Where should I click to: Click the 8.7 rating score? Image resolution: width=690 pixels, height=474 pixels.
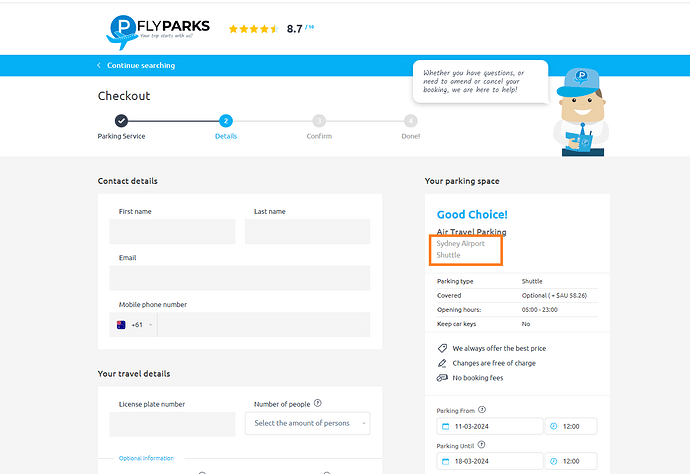[294, 29]
